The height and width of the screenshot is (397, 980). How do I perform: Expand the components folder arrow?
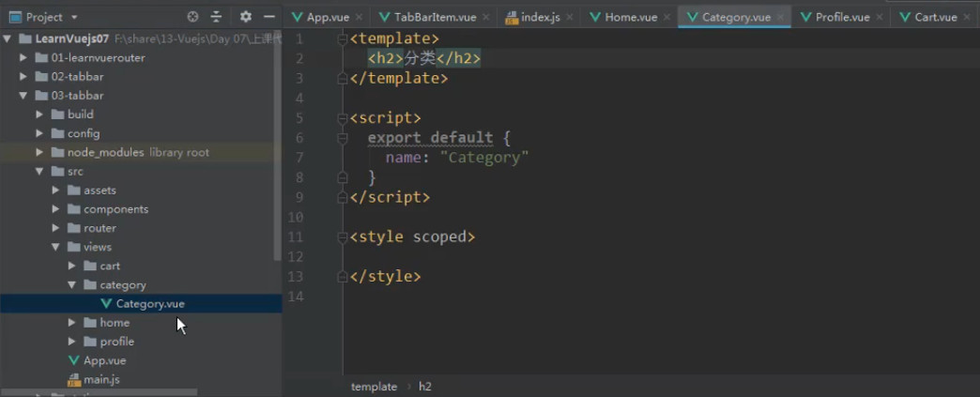pos(55,208)
